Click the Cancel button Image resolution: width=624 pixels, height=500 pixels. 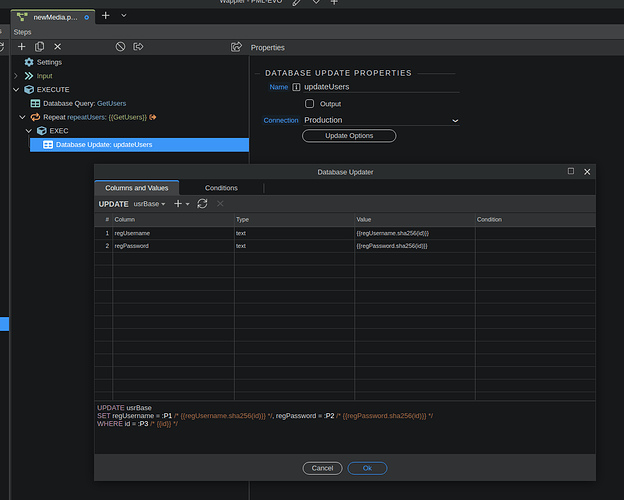coord(322,468)
